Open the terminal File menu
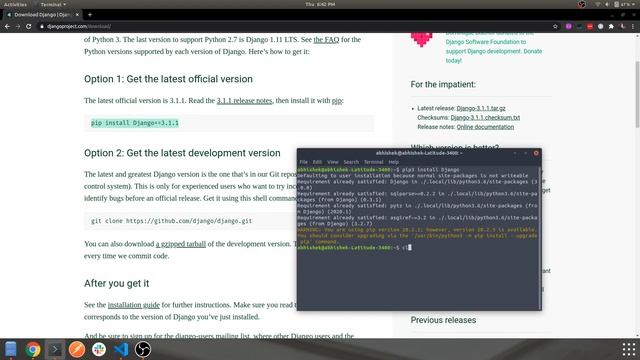Viewport: 640px width, 360px height. 303,162
